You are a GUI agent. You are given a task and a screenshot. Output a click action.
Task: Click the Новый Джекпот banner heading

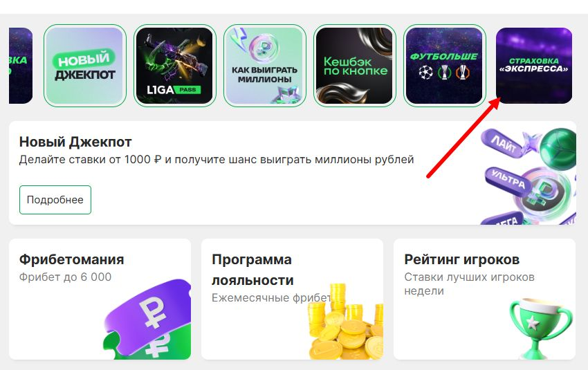75,142
